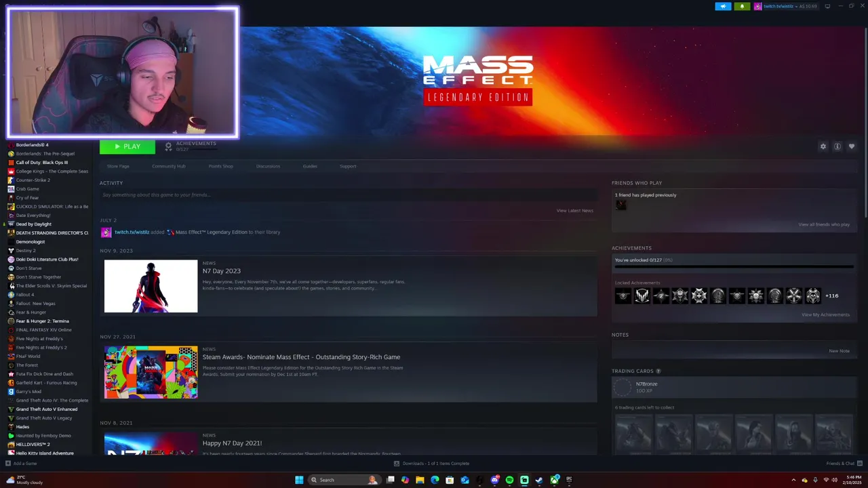Viewport: 868px width, 488px height.
Task: Open the Happy N7 Day 2021 headline
Action: point(232,443)
